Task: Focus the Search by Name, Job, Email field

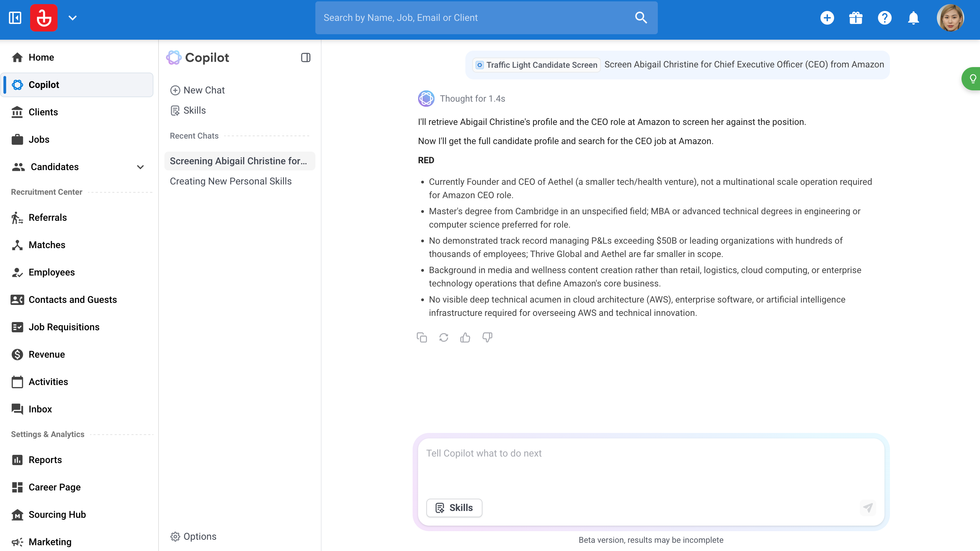Action: tap(486, 17)
